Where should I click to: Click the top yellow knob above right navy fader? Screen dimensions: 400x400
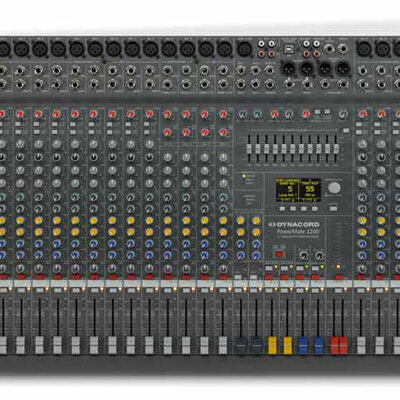coord(256,220)
